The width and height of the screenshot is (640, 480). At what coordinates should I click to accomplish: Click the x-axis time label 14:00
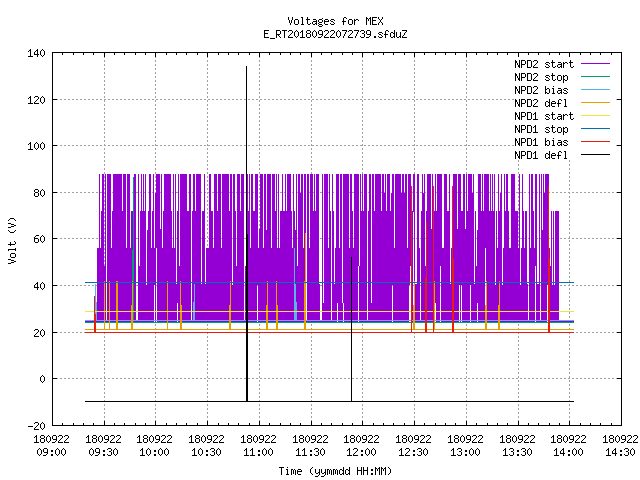click(x=568, y=452)
